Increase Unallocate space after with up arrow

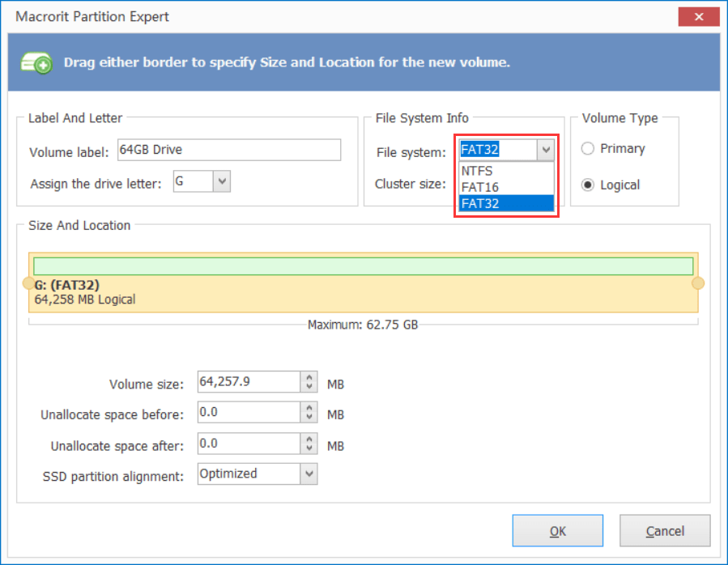tap(309, 439)
